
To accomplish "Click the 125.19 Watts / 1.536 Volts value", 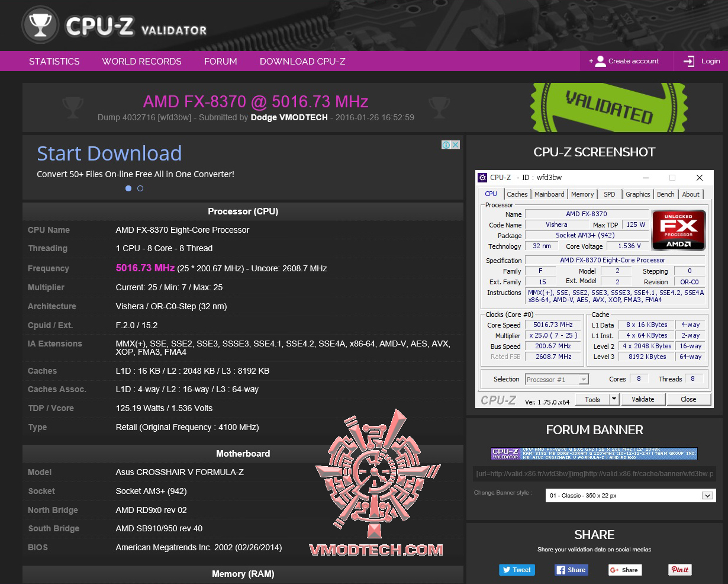I will pyautogui.click(x=164, y=408).
